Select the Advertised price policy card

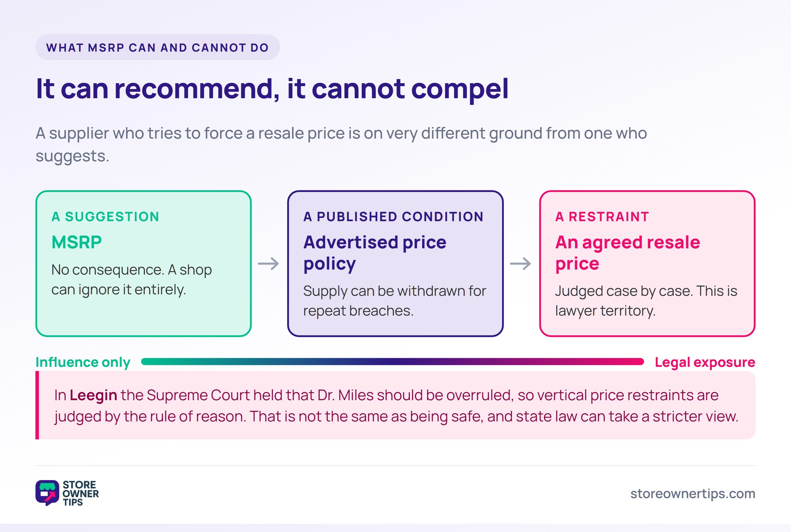[395, 264]
